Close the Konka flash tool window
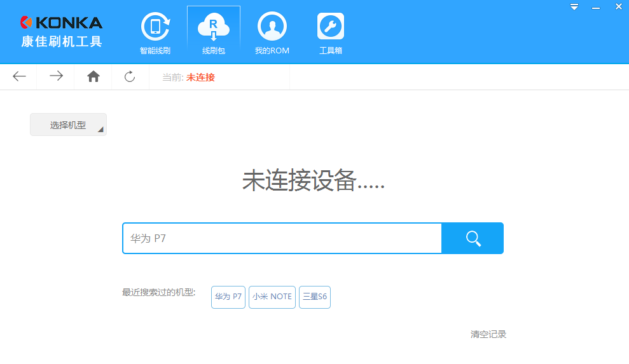The image size is (629, 364). (619, 6)
